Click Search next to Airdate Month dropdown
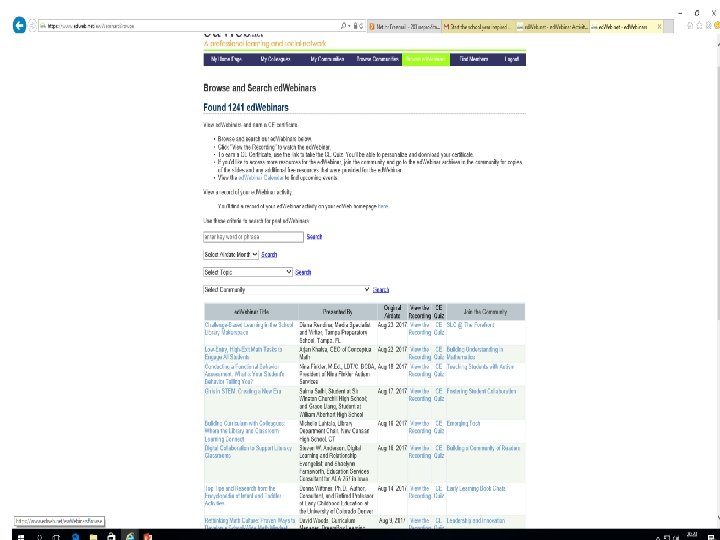 tap(269, 255)
